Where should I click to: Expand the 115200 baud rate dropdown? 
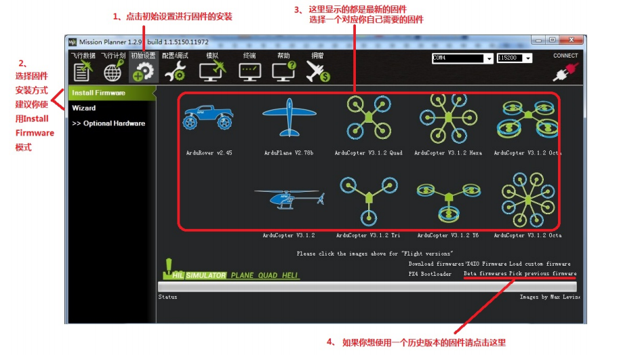point(528,58)
